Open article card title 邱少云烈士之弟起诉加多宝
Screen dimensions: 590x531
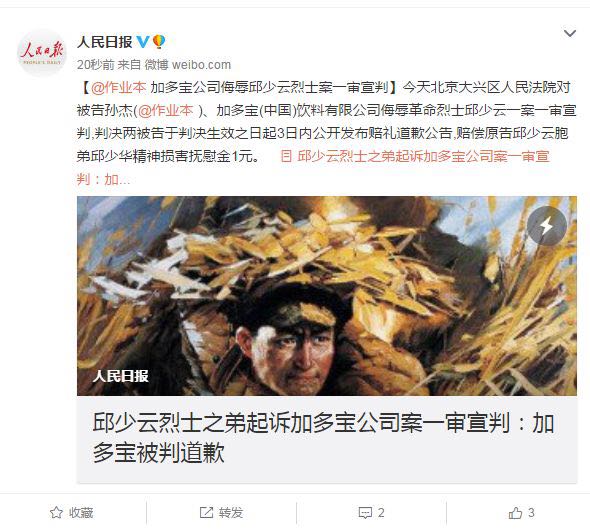(x=323, y=437)
